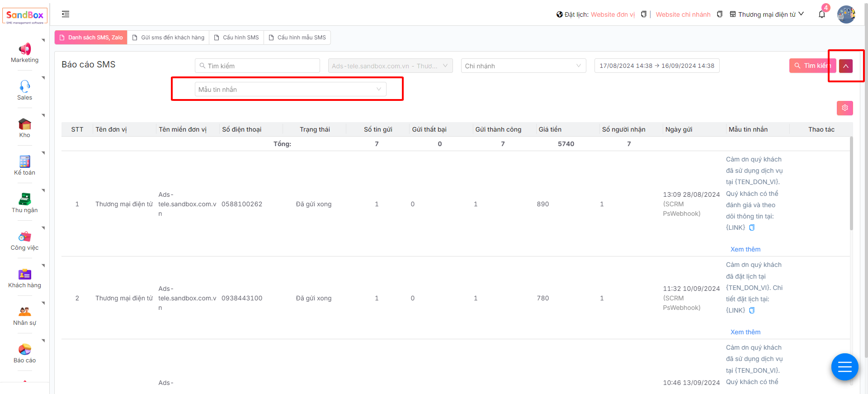The width and height of the screenshot is (868, 394).
Task: Expand the Mẫu tin nhắn dropdown
Action: tap(290, 90)
